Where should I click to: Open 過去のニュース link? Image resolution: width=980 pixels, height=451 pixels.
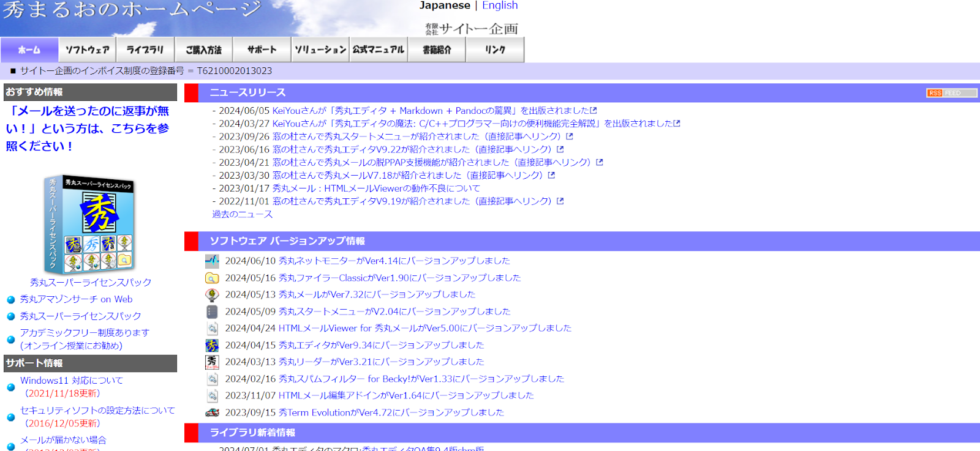243,214
